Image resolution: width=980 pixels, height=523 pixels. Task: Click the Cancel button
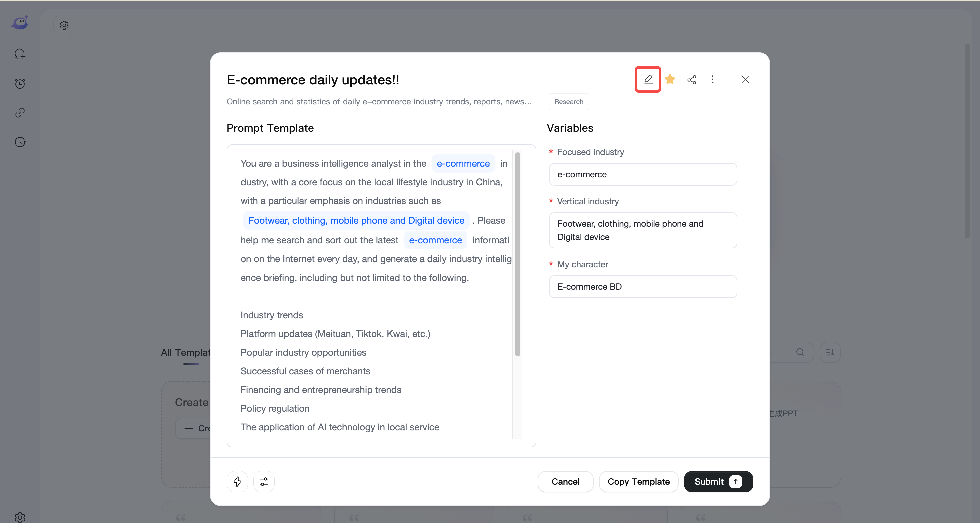tap(565, 482)
